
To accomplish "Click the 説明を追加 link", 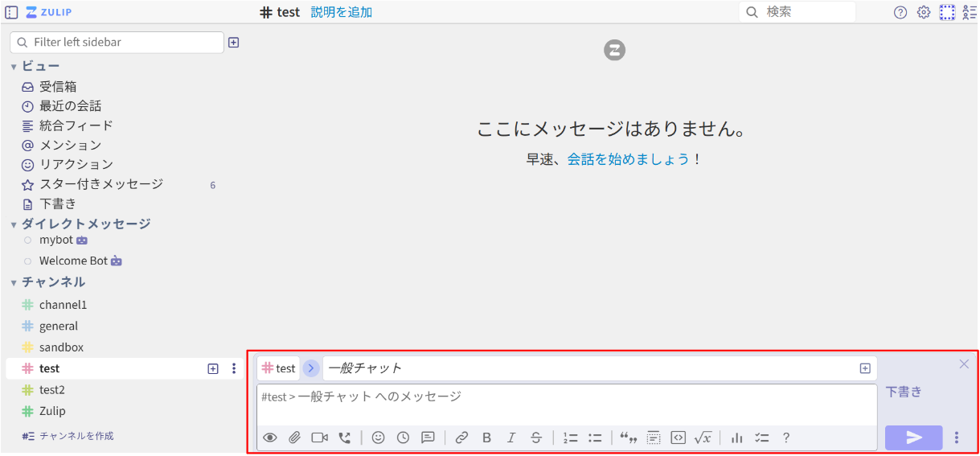I will [342, 12].
